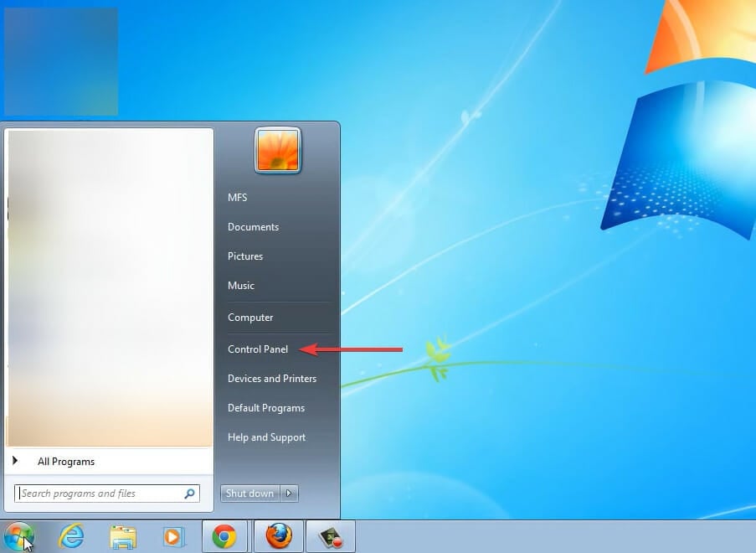Open the Music library
This screenshot has height=553, width=756.
(241, 286)
